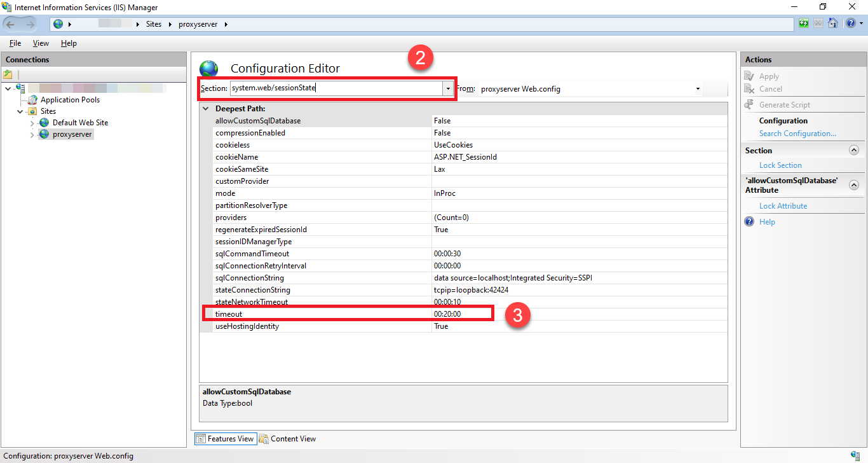Click the Lock Attribute link
This screenshot has height=463, width=868.
tap(783, 206)
